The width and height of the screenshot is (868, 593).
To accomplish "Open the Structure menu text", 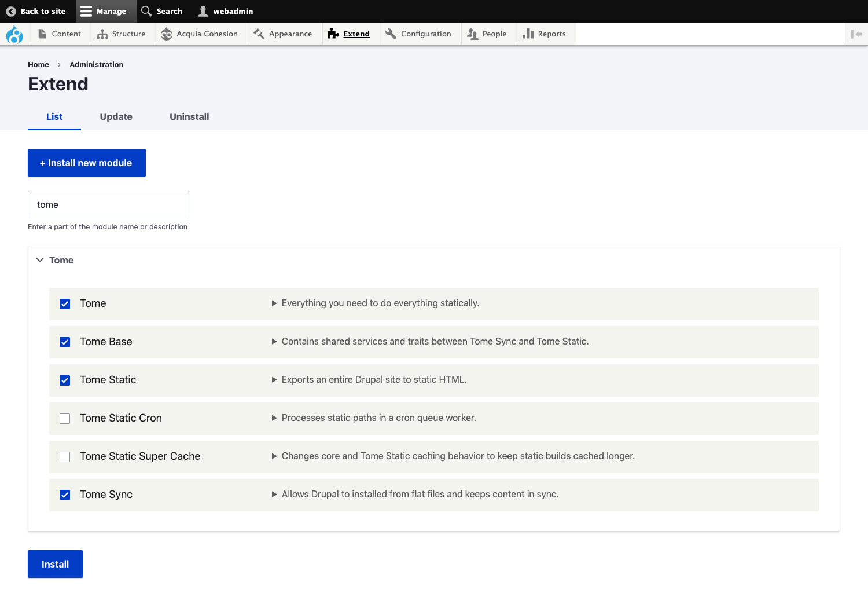I will point(128,34).
